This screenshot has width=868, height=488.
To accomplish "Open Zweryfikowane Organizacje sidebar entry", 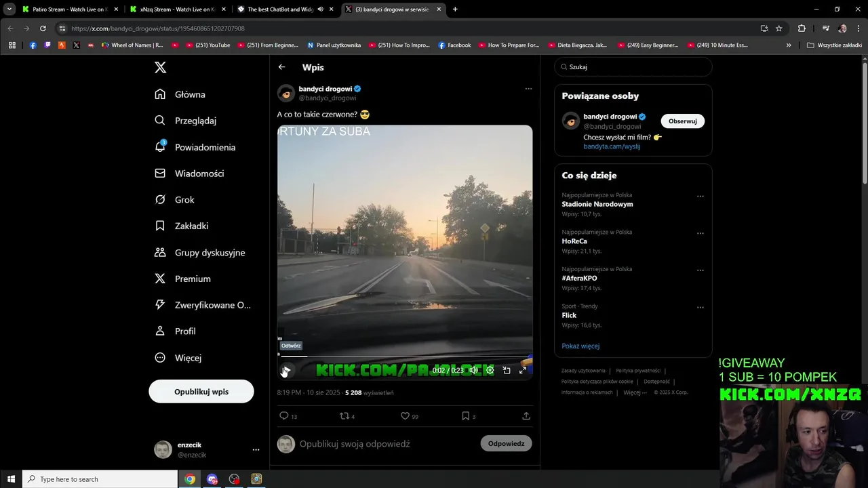I will tap(203, 305).
